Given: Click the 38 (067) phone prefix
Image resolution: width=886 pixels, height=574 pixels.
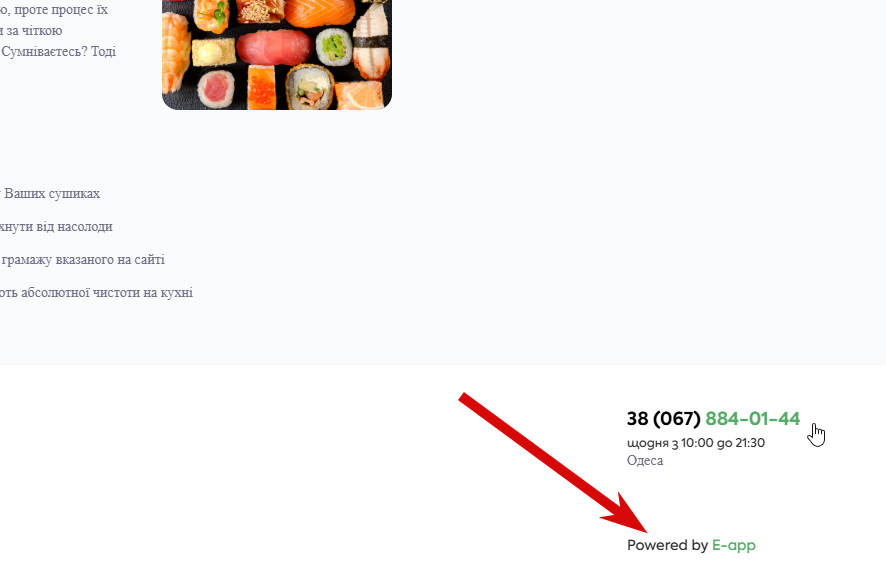Looking at the screenshot, I should point(663,419).
